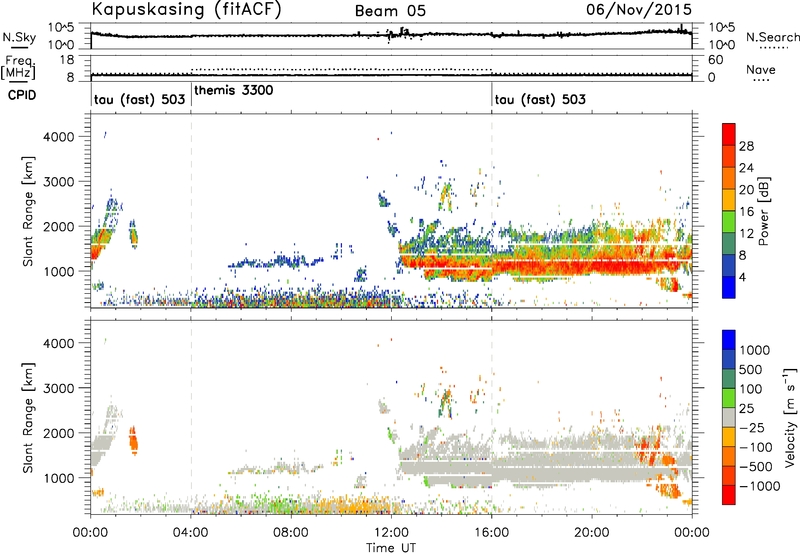Click the '-1000' tick on velocity colorbar
Screen dimensions: 800x554
pos(759,486)
